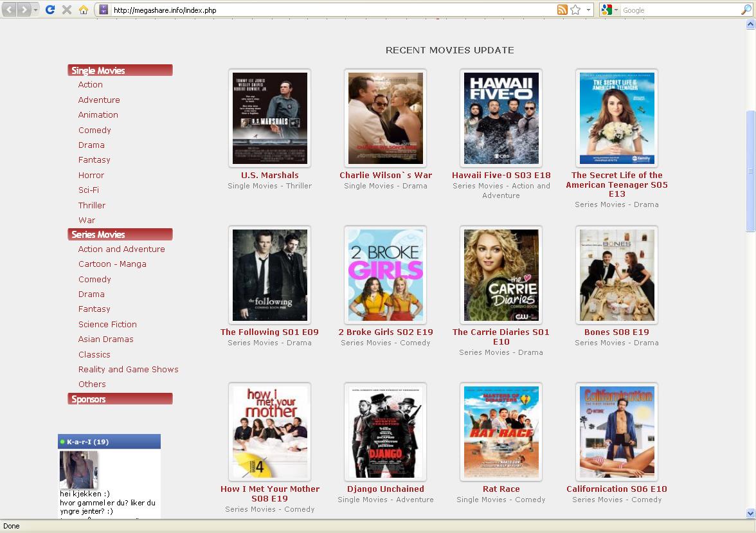Open the Classics series category
This screenshot has height=533, width=756.
94,354
